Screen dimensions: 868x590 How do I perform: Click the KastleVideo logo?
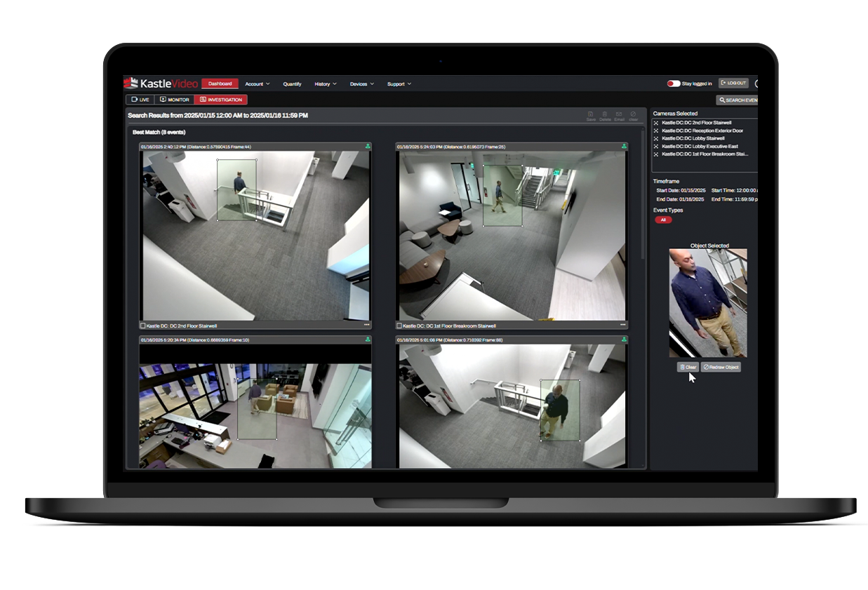160,83
